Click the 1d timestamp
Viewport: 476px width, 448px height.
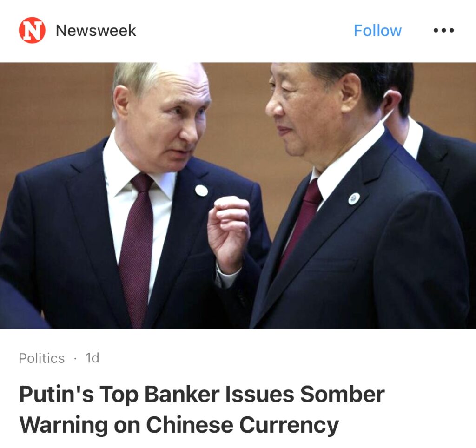[x=93, y=358]
